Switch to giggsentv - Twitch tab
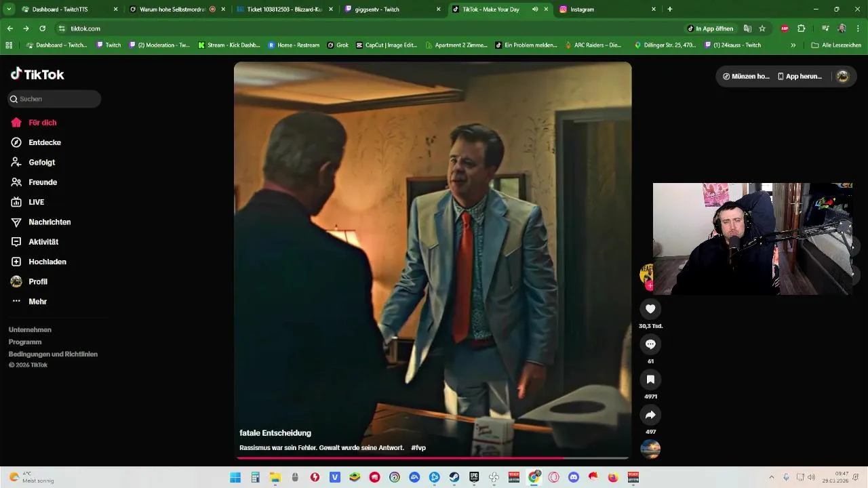This screenshot has height=488, width=868. pyautogui.click(x=392, y=9)
